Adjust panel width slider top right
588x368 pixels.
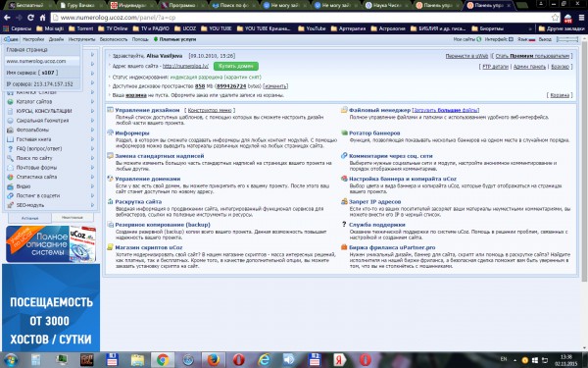[567, 39]
